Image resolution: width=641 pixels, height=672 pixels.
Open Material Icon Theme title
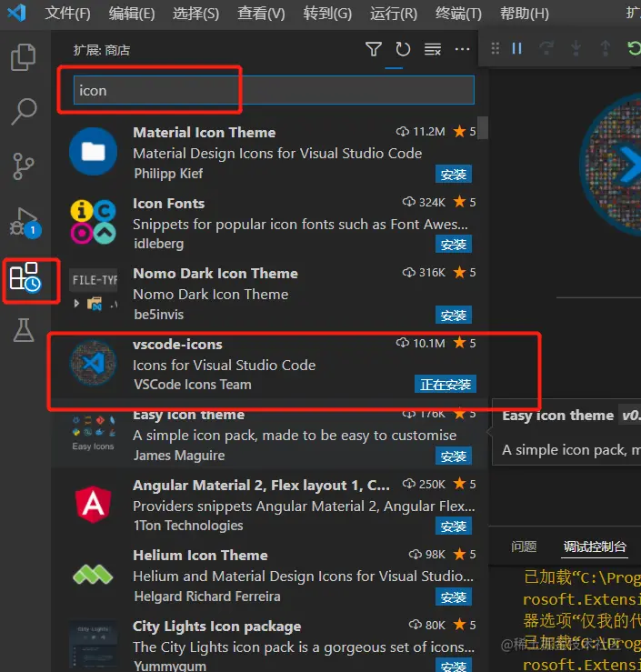[205, 133]
